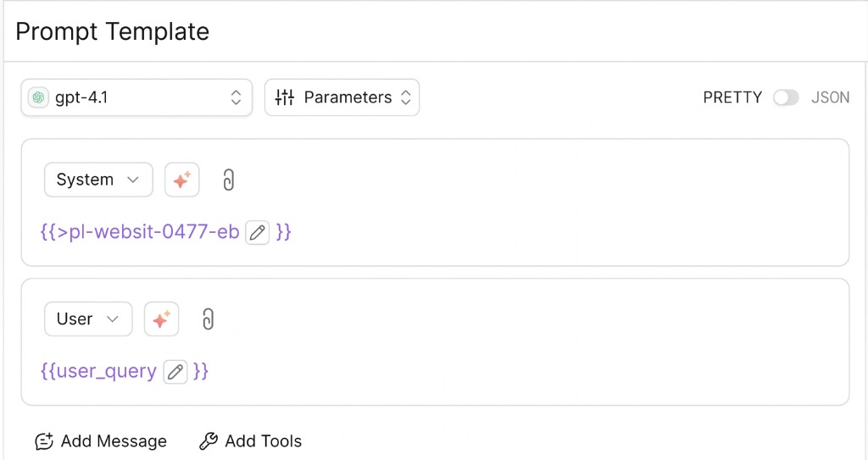The image size is (868, 460).
Task: Click the OpenAI logo beside gpt-4.1
Action: (38, 98)
